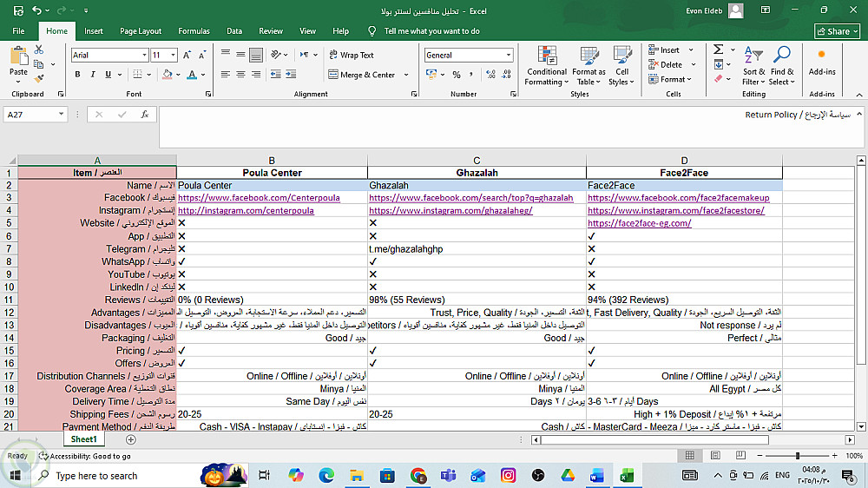Screen dimensions: 868x488
Task: Click the Share button
Action: tap(837, 31)
